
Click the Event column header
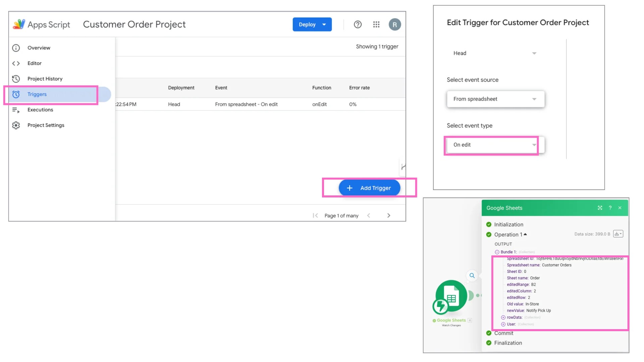pyautogui.click(x=221, y=88)
